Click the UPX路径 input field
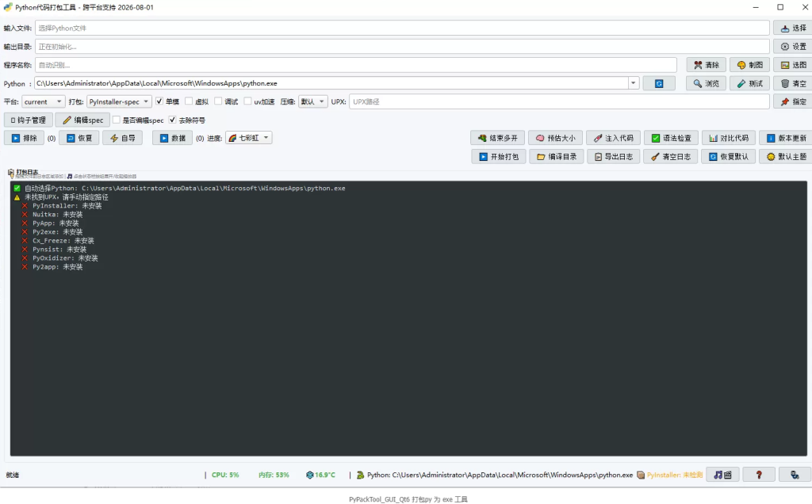The width and height of the screenshot is (812, 504). (x=559, y=101)
